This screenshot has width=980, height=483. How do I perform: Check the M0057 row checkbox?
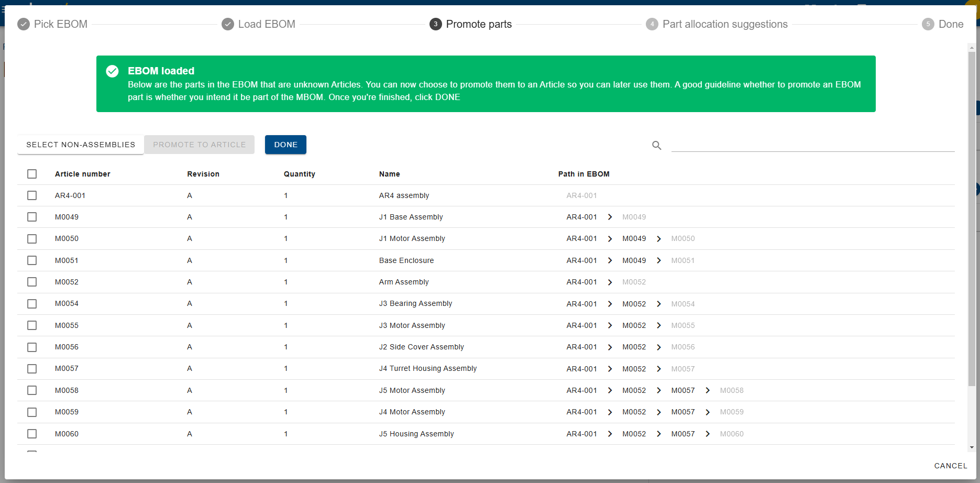(32, 369)
